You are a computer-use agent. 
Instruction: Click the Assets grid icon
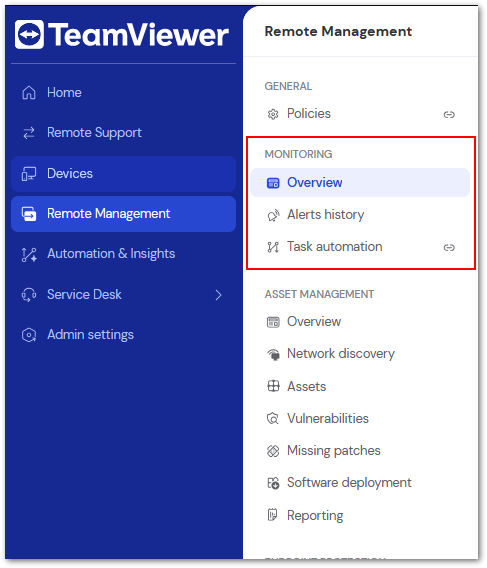pyautogui.click(x=273, y=386)
